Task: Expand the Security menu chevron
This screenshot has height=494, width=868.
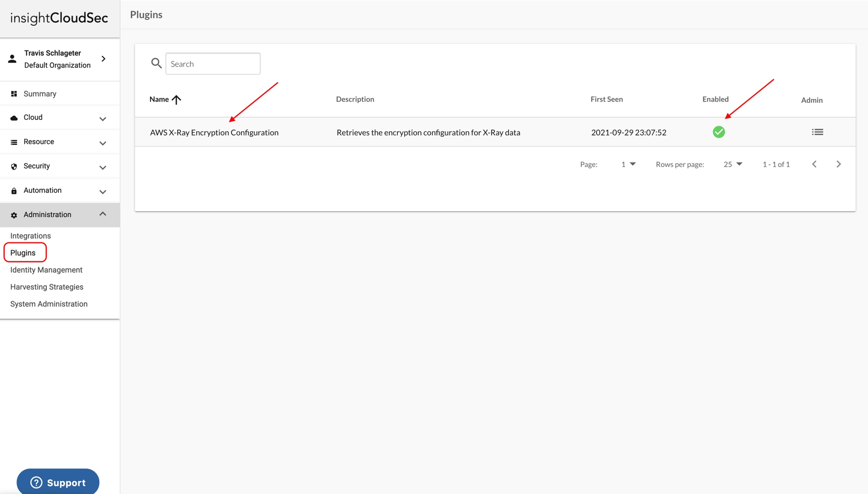Action: pyautogui.click(x=103, y=167)
